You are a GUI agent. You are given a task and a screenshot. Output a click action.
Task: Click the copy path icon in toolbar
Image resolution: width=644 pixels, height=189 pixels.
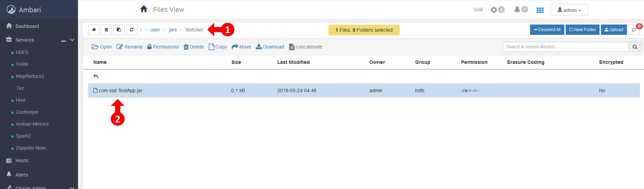click(119, 30)
